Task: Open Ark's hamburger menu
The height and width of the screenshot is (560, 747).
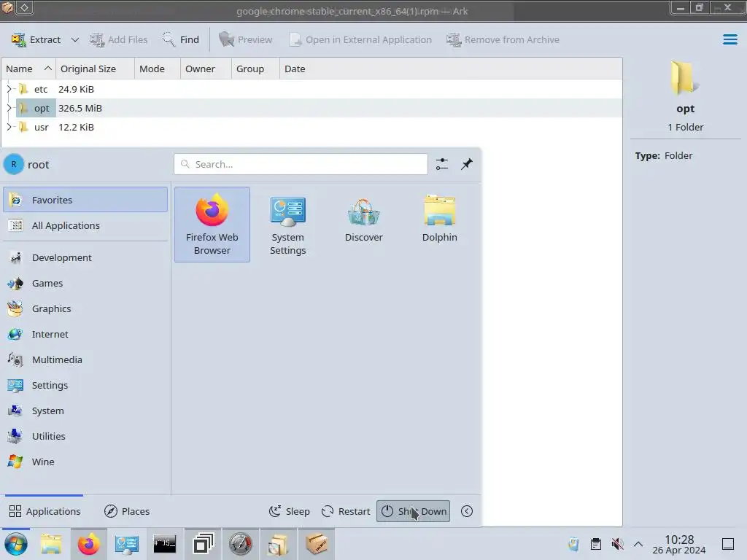Action: point(729,39)
